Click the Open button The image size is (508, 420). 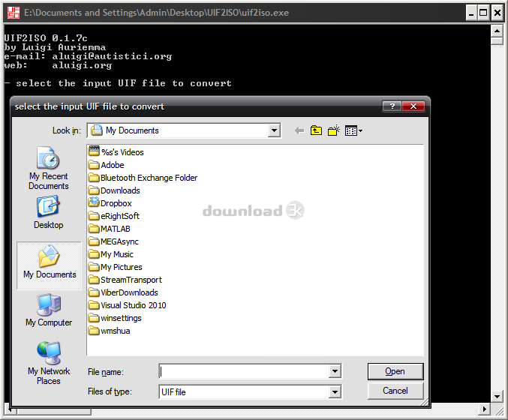395,371
